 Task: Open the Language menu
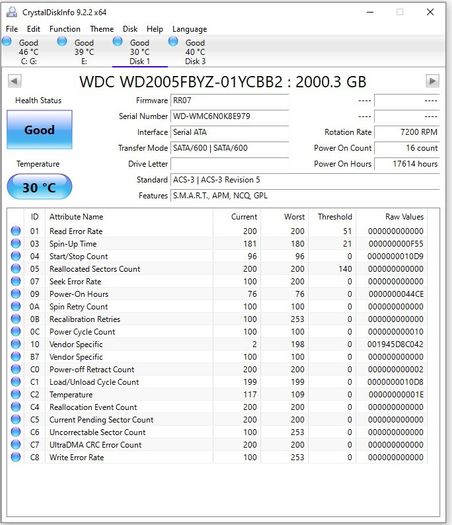(x=190, y=29)
